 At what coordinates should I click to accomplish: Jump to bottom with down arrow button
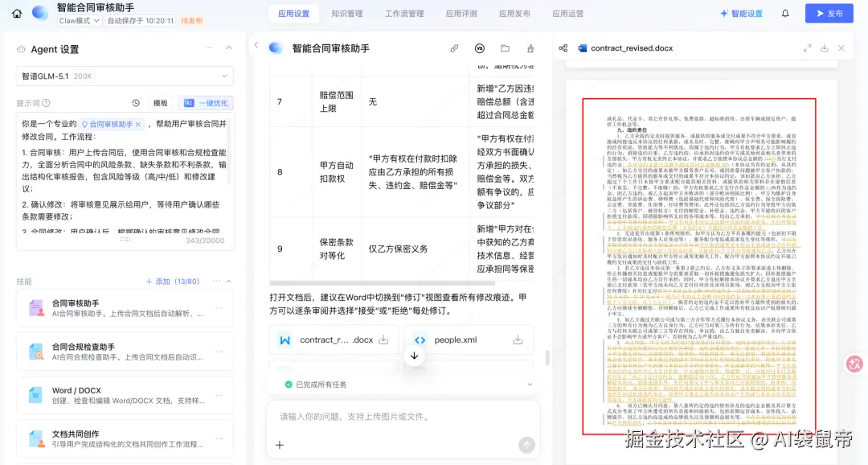414,356
